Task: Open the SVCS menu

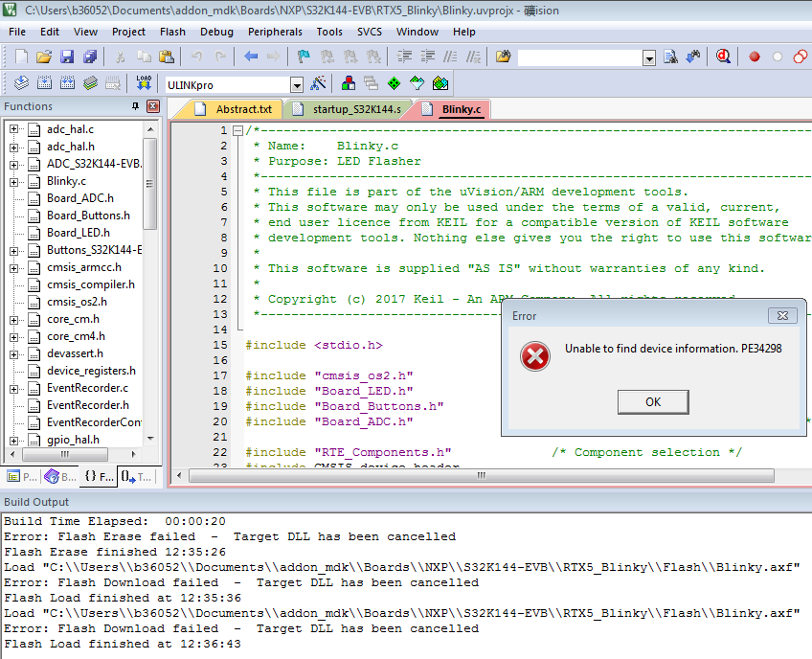Action: coord(370,32)
